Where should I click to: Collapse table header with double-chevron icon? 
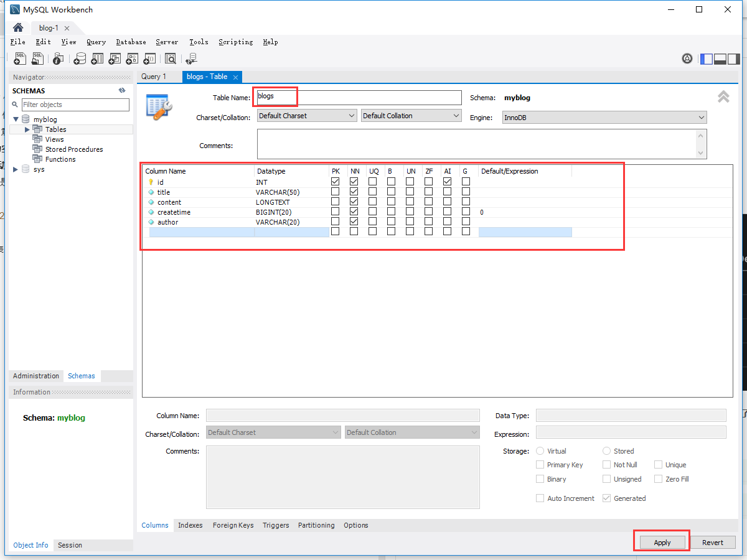tap(723, 96)
